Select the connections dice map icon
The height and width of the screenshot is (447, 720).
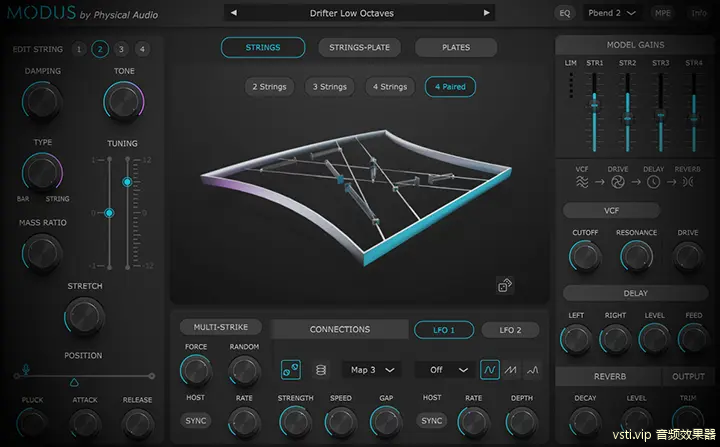click(x=291, y=369)
